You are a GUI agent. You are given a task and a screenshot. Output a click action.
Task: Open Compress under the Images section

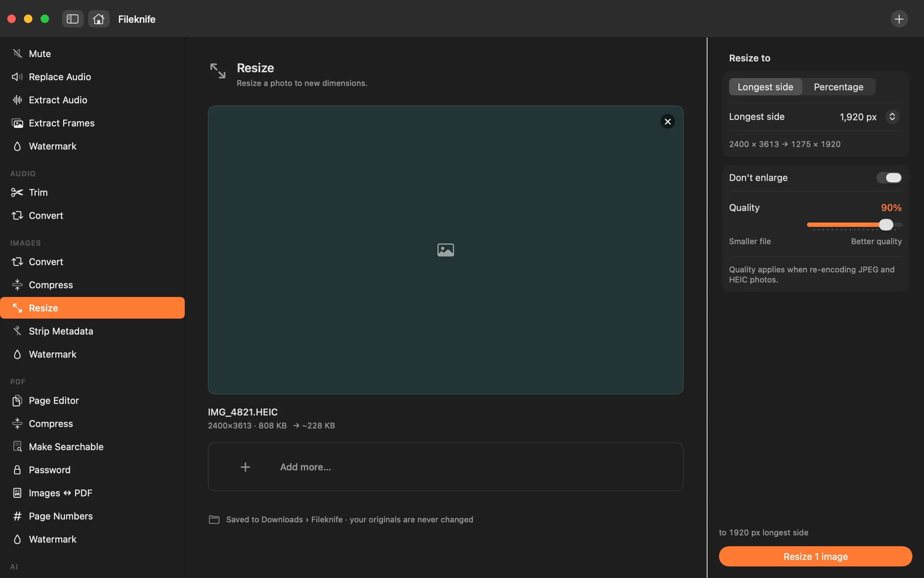click(92, 285)
